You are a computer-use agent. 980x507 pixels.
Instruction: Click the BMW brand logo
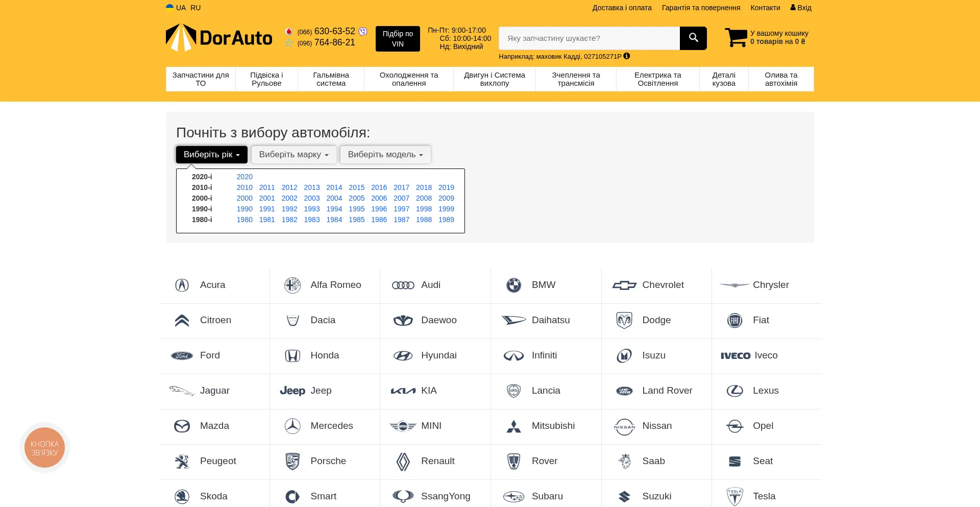click(x=513, y=285)
